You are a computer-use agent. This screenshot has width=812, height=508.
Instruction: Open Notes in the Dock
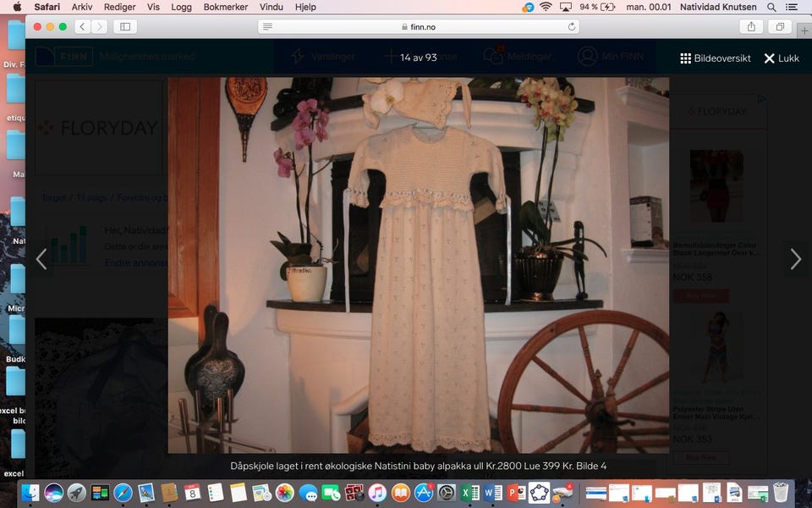tap(239, 493)
